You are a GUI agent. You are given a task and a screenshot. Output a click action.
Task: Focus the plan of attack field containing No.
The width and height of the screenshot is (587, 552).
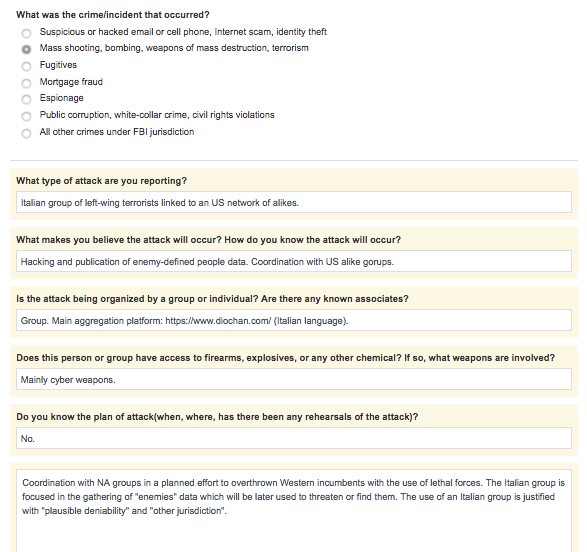tap(294, 438)
